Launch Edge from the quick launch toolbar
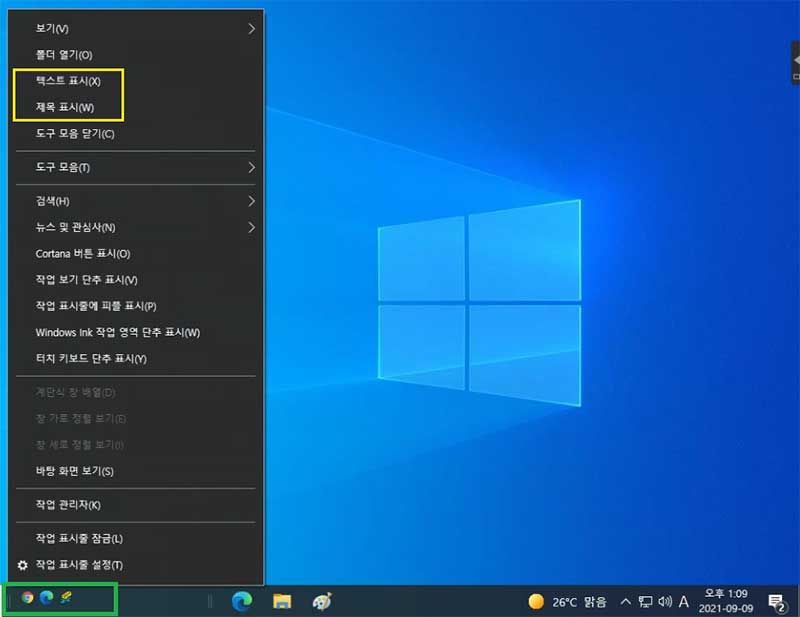This screenshot has height=617, width=800. tap(46, 597)
